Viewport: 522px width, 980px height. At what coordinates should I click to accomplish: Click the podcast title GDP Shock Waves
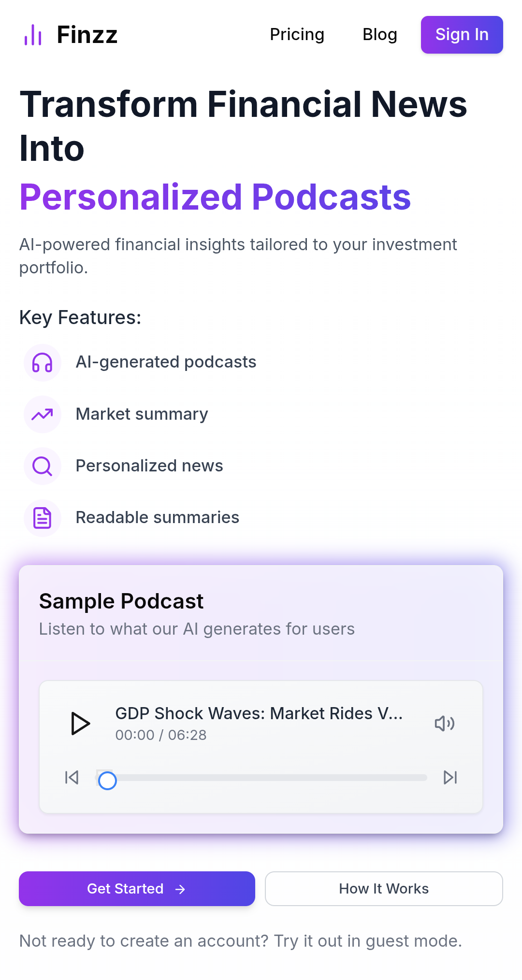(x=259, y=713)
